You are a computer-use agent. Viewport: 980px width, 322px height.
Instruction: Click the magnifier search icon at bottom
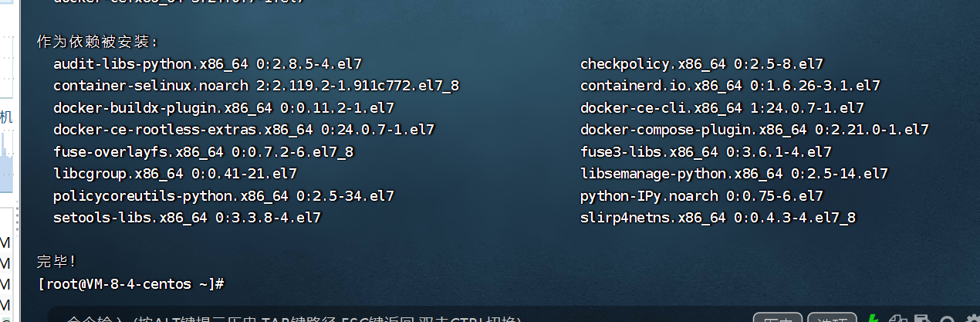[x=946, y=318]
